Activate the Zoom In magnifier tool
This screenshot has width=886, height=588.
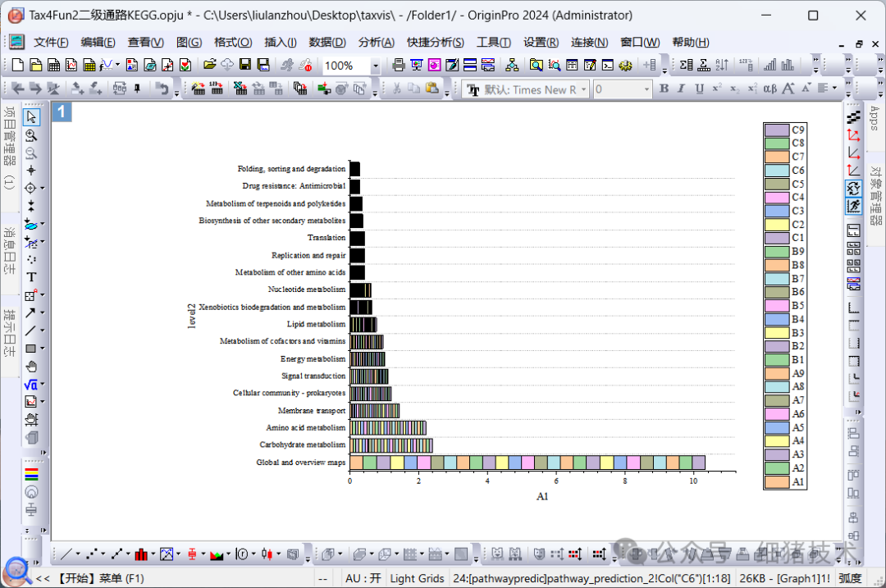pyautogui.click(x=31, y=135)
